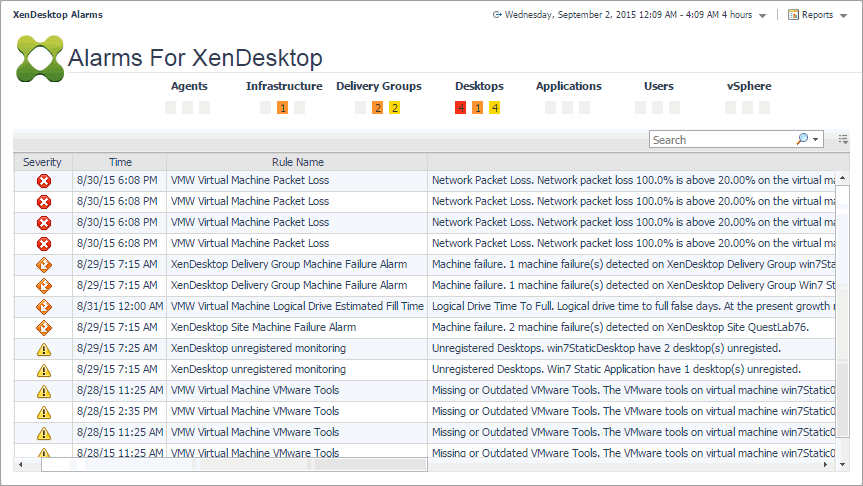Viewport: 863px width, 486px height.
Task: Click into the Search input field
Action: (x=720, y=140)
